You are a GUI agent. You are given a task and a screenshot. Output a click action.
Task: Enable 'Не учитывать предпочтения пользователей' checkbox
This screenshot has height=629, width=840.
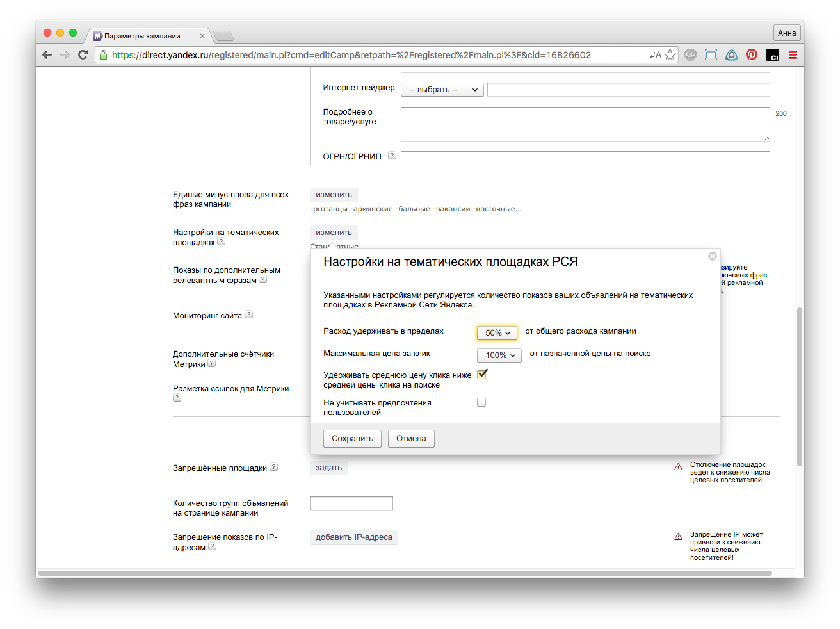coord(481,402)
